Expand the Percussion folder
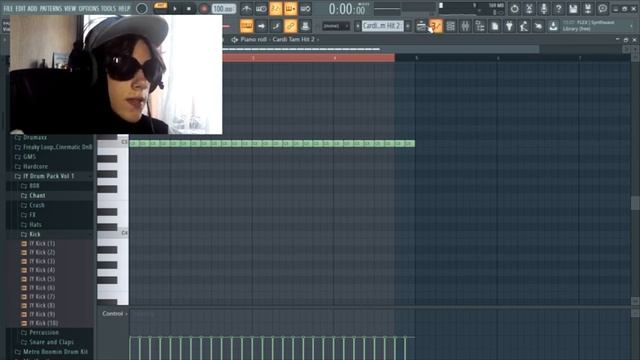This screenshot has height=360, width=640. click(x=44, y=332)
